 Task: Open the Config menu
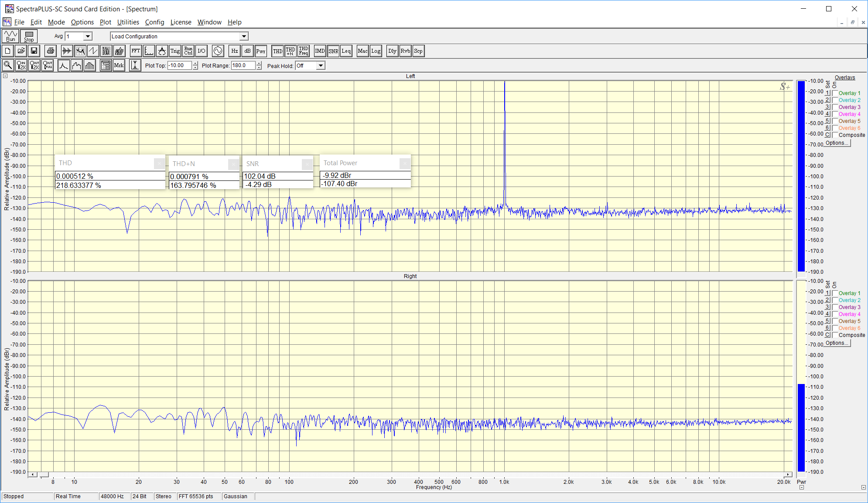point(154,22)
